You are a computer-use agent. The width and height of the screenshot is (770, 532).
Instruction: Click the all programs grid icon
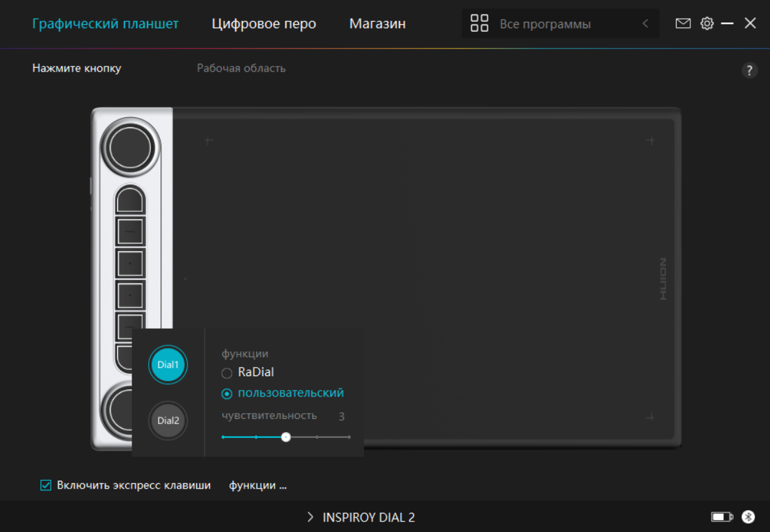pyautogui.click(x=479, y=24)
